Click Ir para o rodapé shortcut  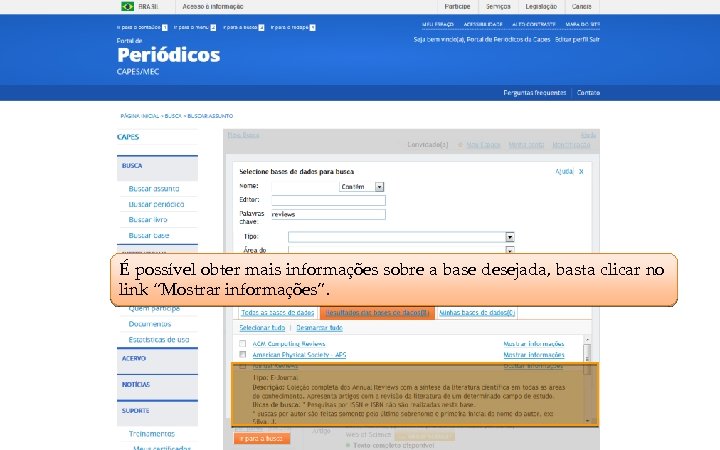[293, 28]
